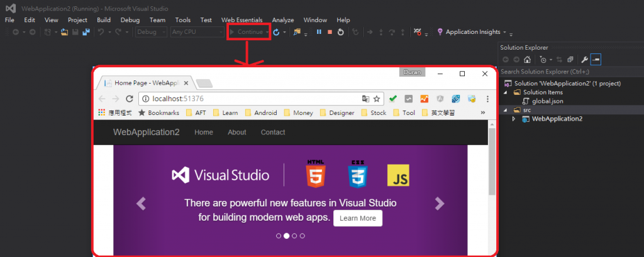Click the Duran profile button in Chrome
The image size is (644, 257).
coord(412,72)
